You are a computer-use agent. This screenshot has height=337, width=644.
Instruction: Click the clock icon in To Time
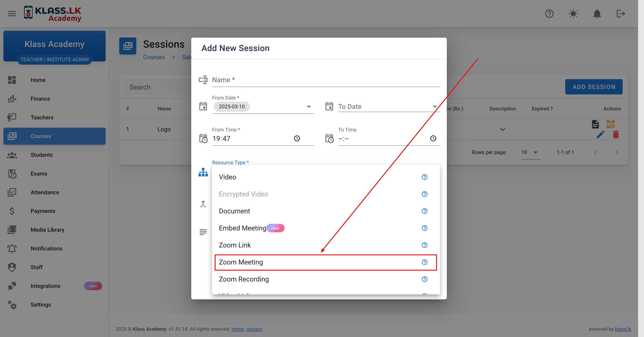tap(433, 139)
